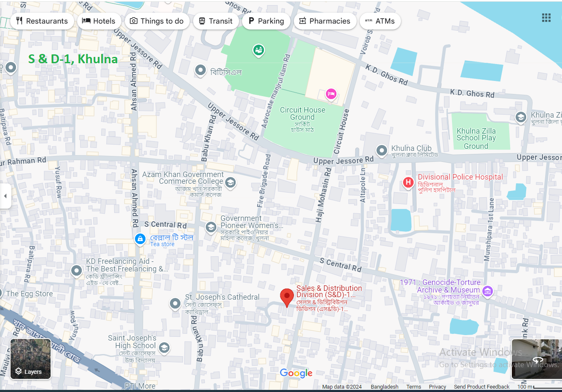Select the pink hotel marker near Circuit House

(331, 94)
